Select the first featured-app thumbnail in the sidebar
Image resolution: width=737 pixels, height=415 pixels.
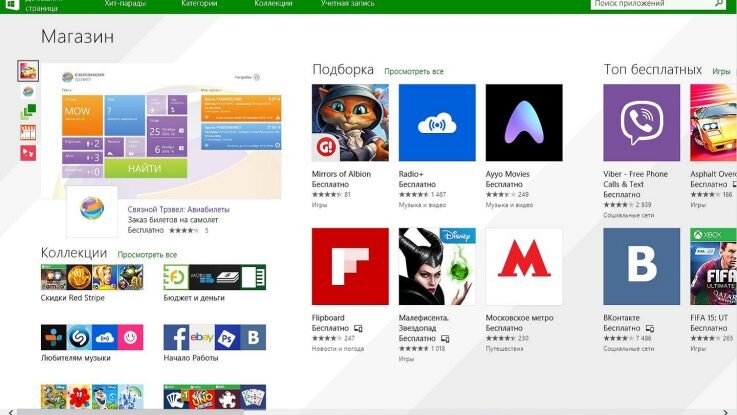(x=28, y=71)
